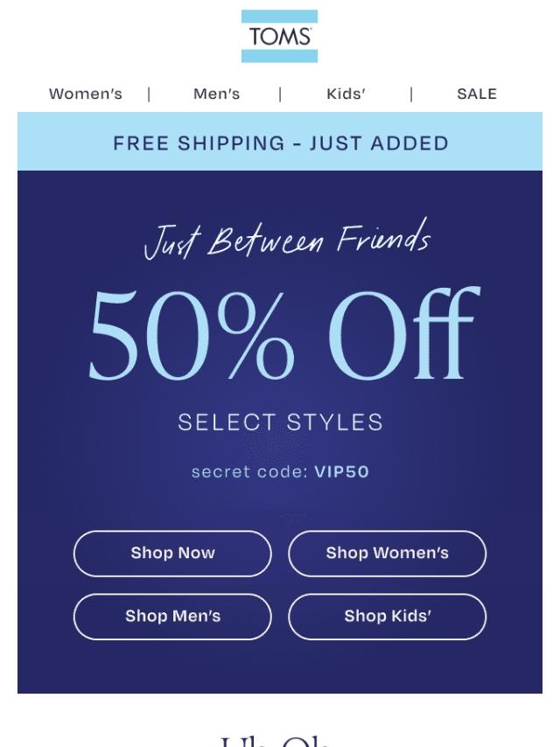
Task: Click the 'secret code:' label
Action: click(x=249, y=472)
